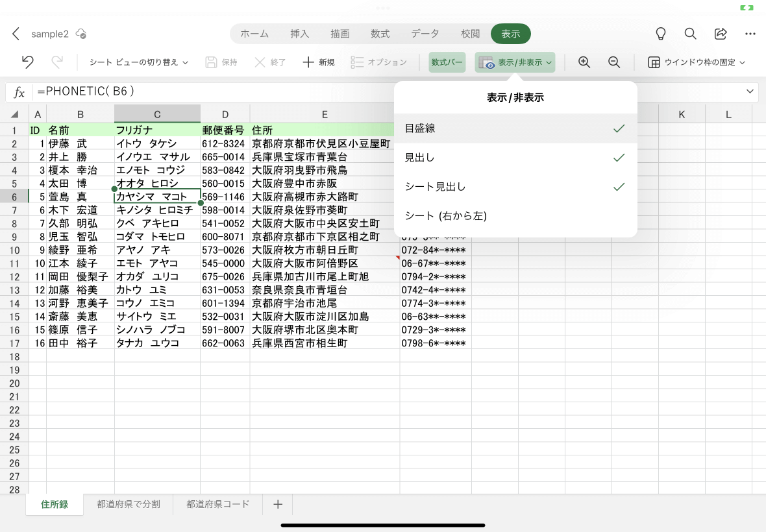The width and height of the screenshot is (766, 532).
Task: Click the new sheet view plus icon
Action: click(x=308, y=62)
